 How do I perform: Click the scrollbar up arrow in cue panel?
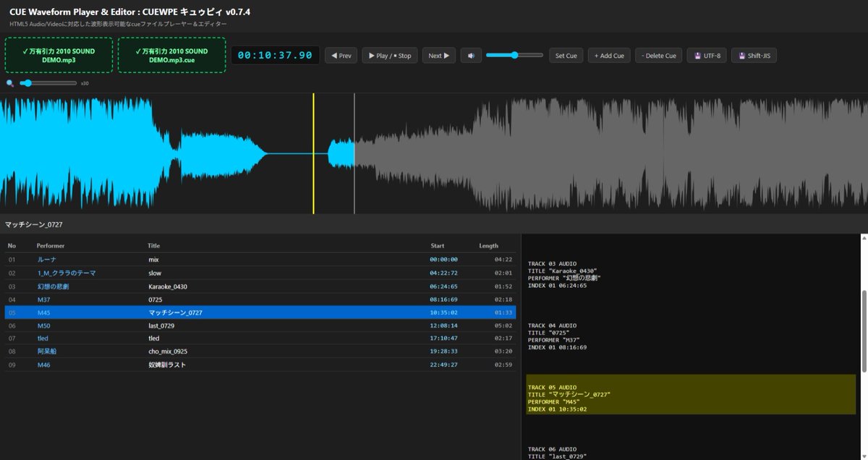pyautogui.click(x=863, y=237)
